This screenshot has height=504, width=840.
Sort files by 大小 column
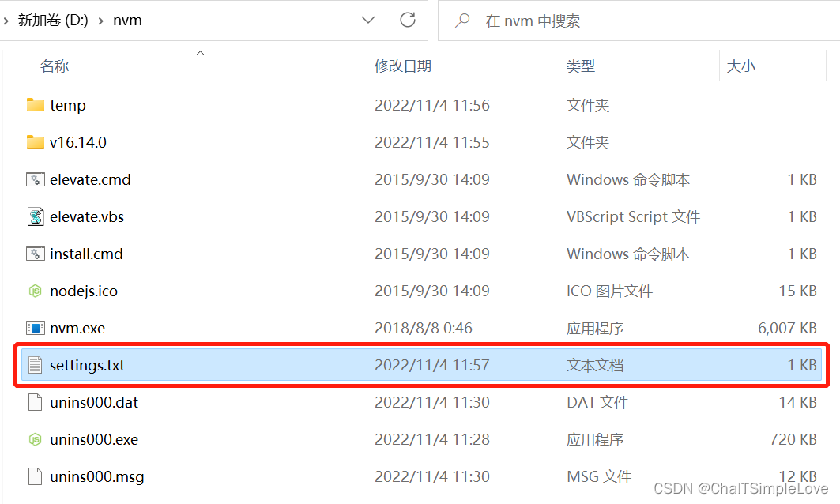pyautogui.click(x=741, y=66)
